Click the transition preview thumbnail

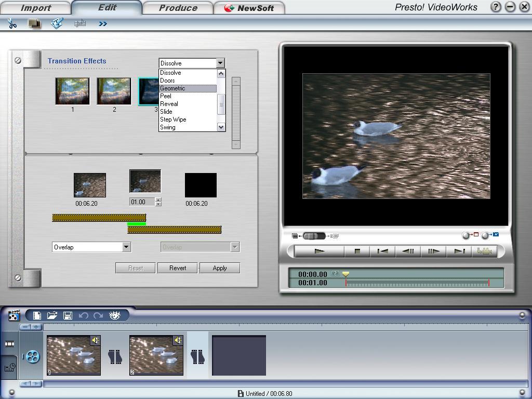[145, 181]
